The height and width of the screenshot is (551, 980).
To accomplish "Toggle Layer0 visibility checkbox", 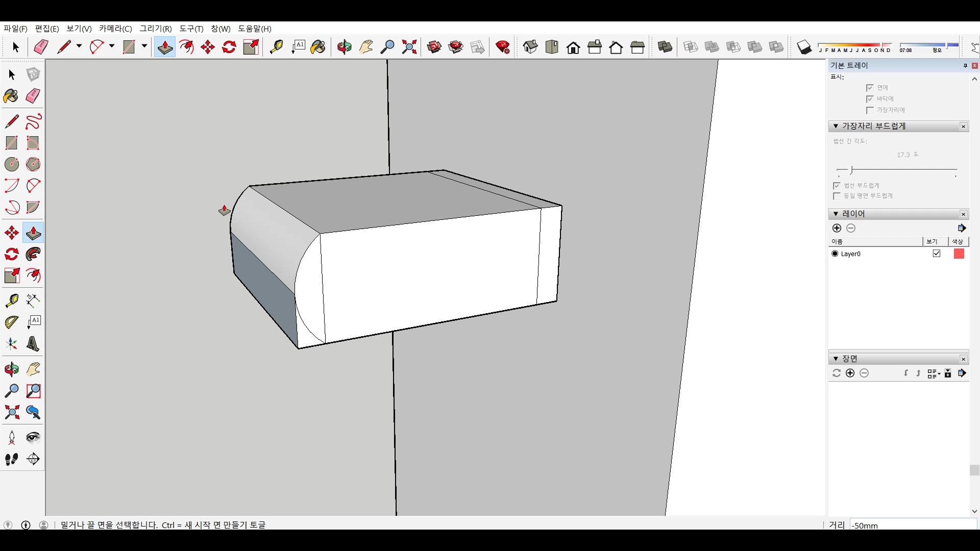I will click(x=937, y=254).
